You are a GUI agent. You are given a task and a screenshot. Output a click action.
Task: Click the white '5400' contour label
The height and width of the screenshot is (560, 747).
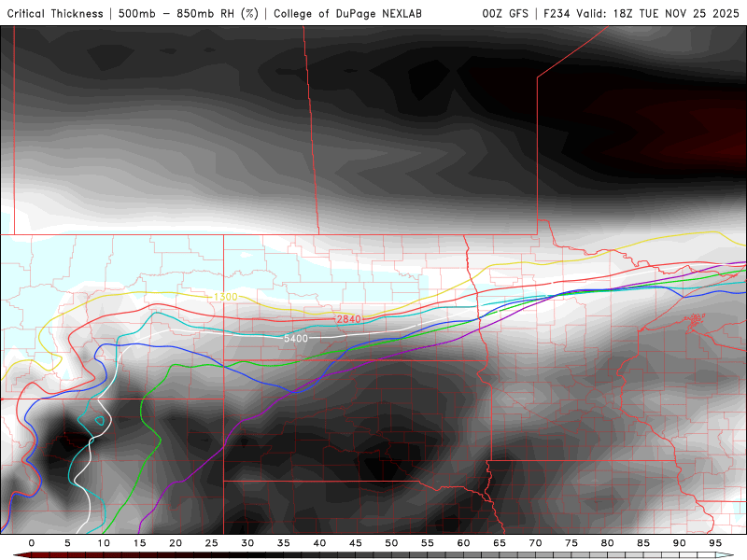[296, 339]
